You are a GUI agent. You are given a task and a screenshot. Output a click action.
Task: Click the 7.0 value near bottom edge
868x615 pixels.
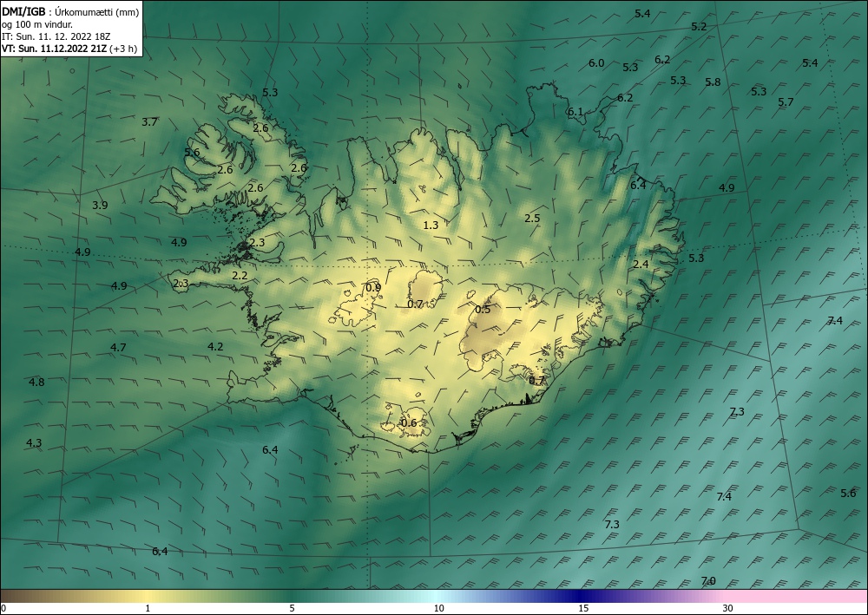tap(708, 581)
